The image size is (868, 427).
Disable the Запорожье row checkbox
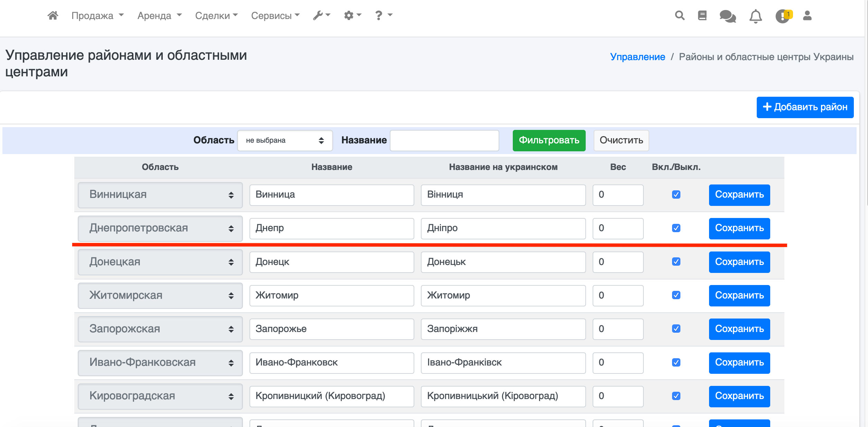coord(676,329)
